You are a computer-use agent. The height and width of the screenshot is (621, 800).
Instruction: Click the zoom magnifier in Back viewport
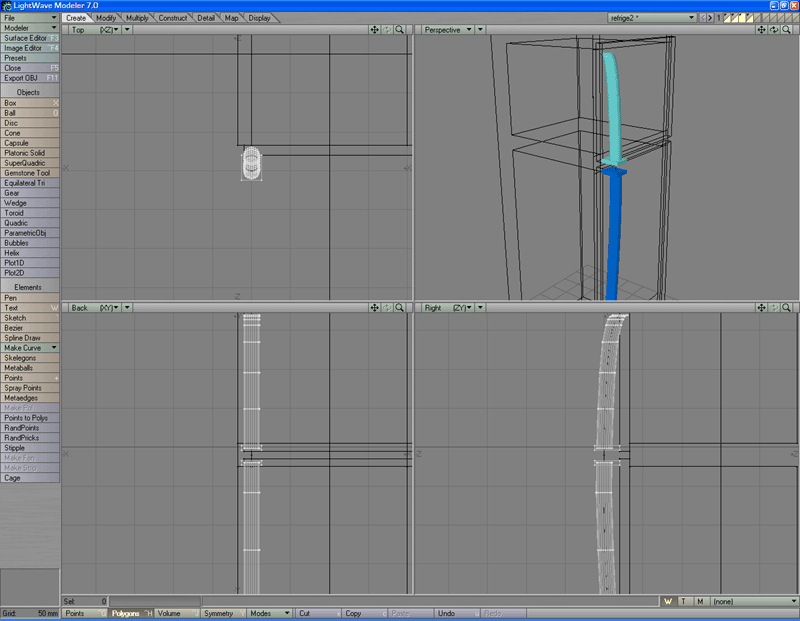point(399,308)
